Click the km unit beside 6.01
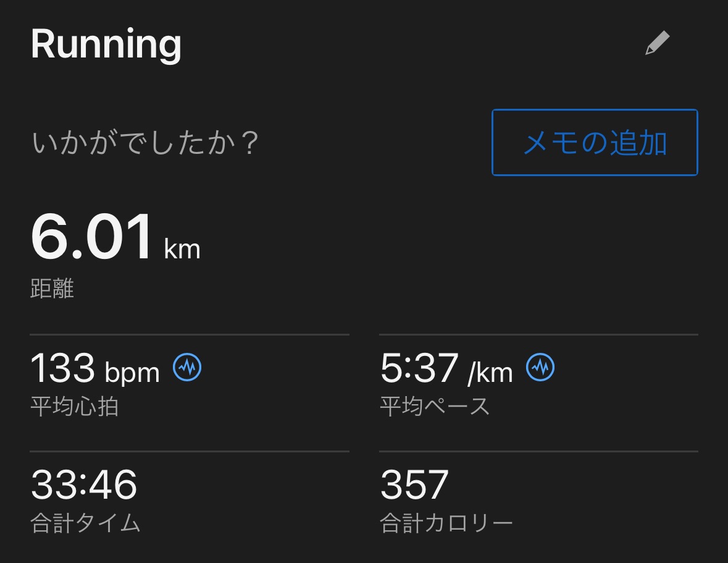The image size is (728, 563). pos(182,249)
